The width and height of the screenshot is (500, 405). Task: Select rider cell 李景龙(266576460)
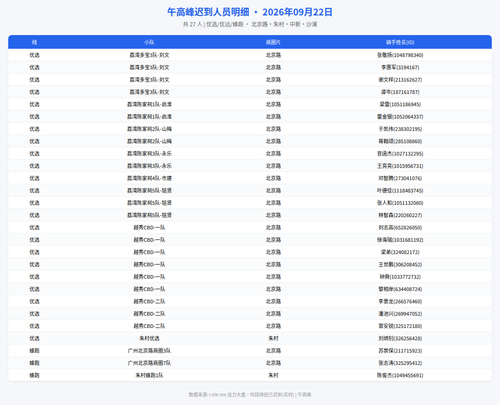400,302
